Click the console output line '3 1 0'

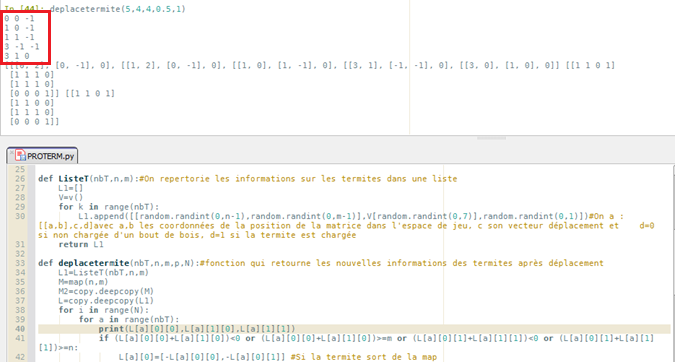(17, 56)
